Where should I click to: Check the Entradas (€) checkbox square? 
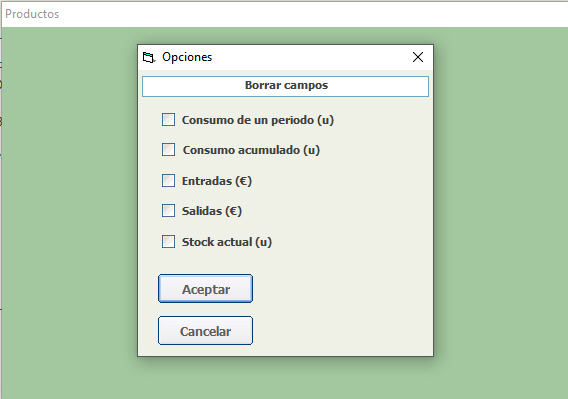point(168,180)
